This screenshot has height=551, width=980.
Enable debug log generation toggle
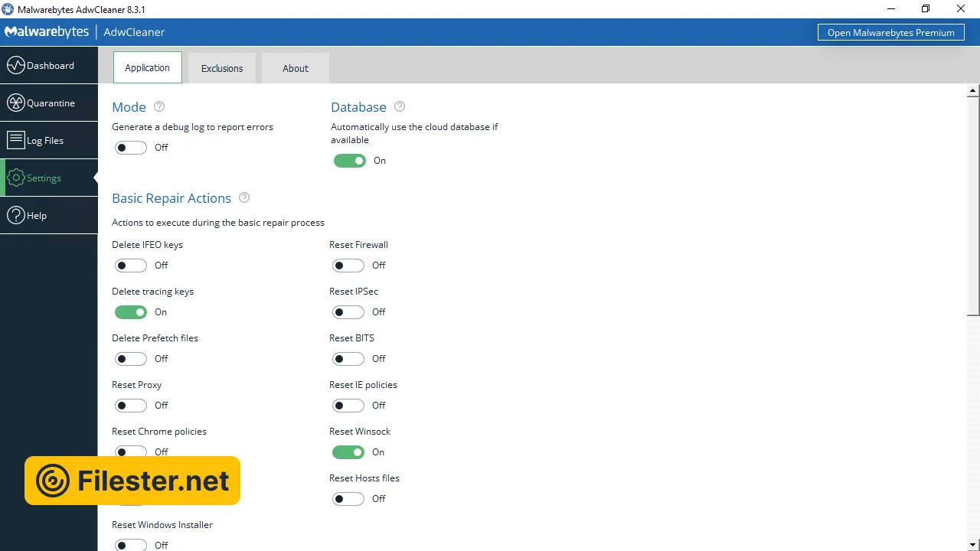[131, 148]
